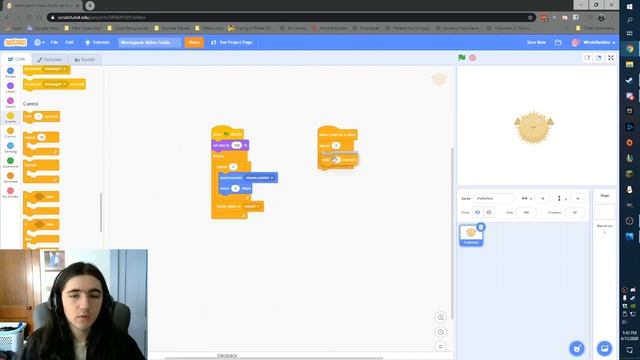The width and height of the screenshot is (640, 360).
Task: Click Save Now
Action: [536, 42]
